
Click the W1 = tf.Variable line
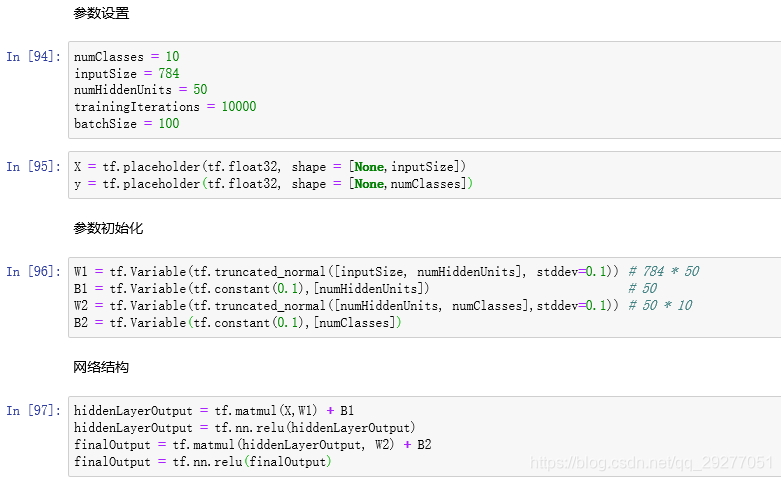point(387,271)
